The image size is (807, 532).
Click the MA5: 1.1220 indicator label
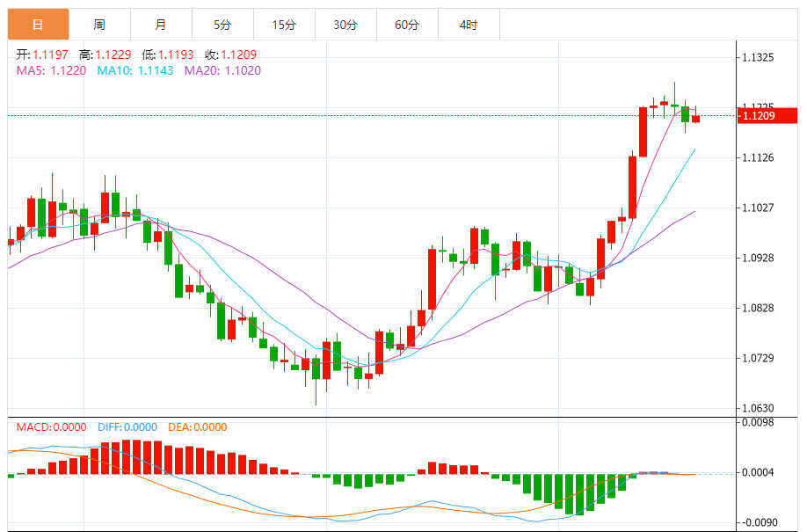(x=51, y=70)
